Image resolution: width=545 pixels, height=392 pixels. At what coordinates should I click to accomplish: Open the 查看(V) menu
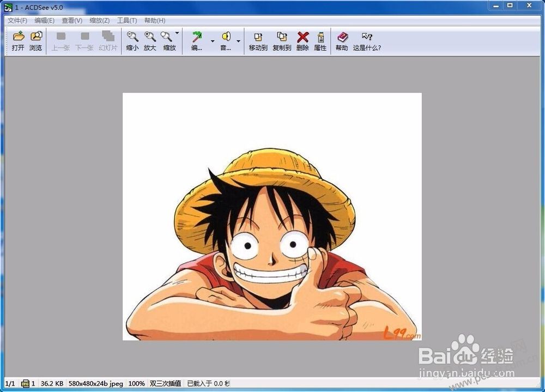tap(72, 21)
